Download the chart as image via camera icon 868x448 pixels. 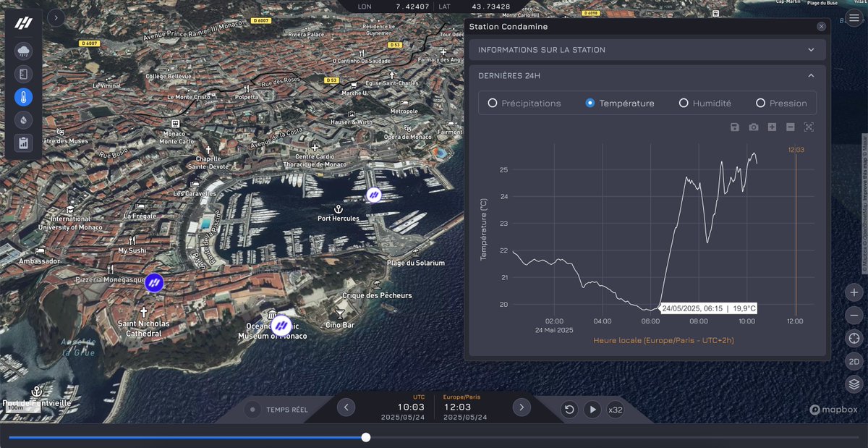coord(753,127)
